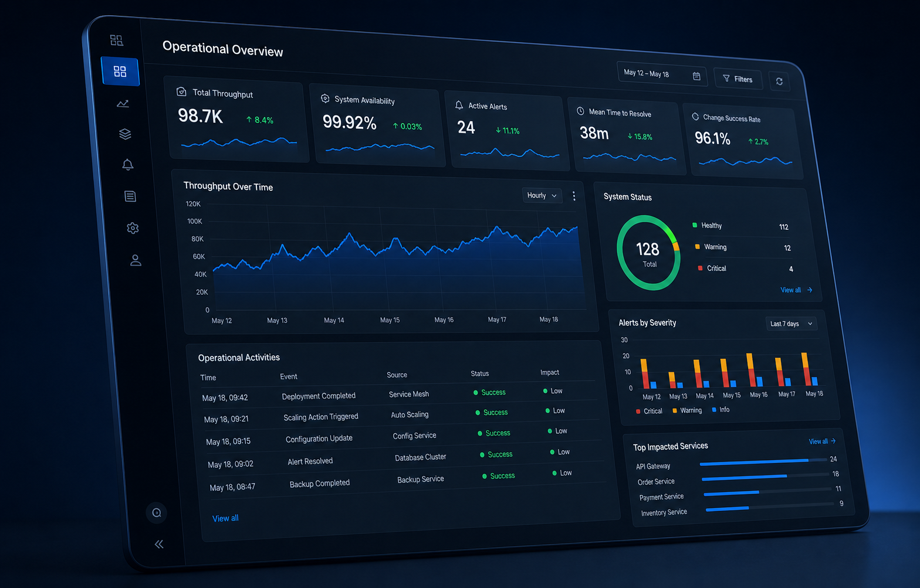
Task: Click the round search icon in sidebar
Action: coord(157,513)
